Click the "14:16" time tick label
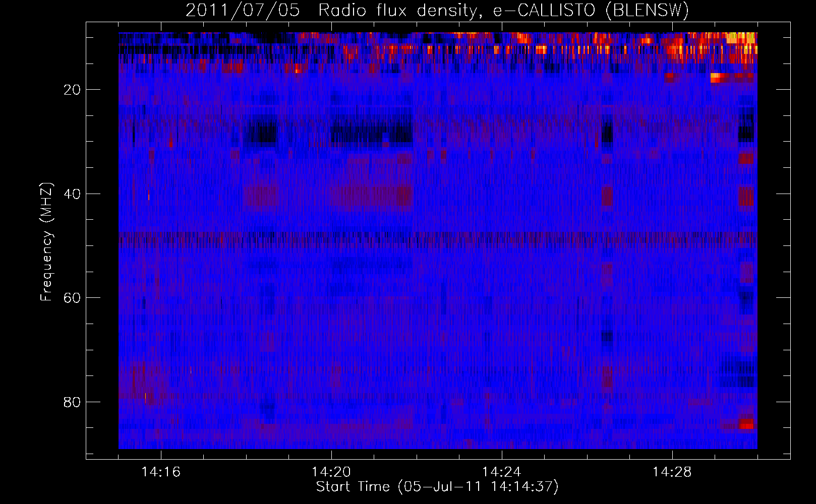 click(x=161, y=472)
